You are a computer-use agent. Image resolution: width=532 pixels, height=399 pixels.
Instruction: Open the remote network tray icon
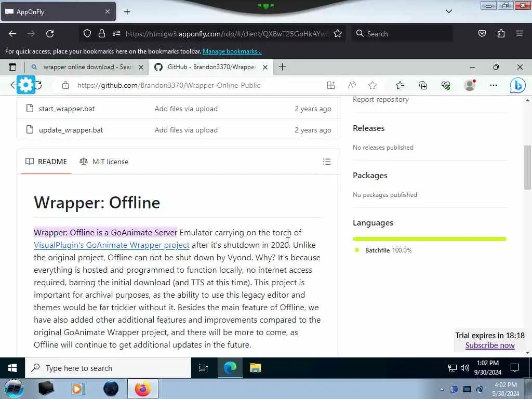(453, 368)
